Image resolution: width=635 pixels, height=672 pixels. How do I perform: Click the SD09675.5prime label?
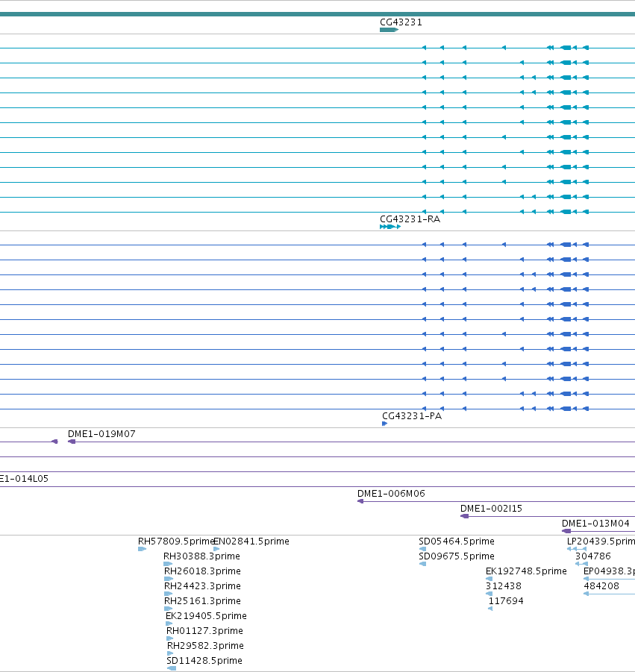click(x=457, y=556)
